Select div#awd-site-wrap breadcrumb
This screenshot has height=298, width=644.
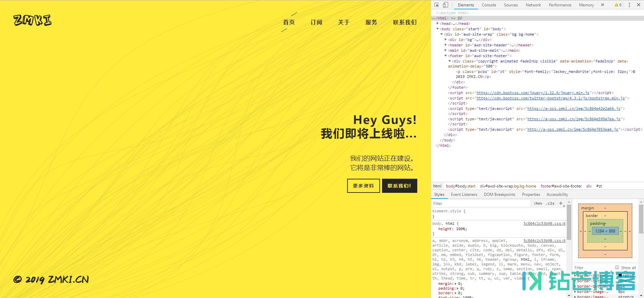[x=508, y=186]
